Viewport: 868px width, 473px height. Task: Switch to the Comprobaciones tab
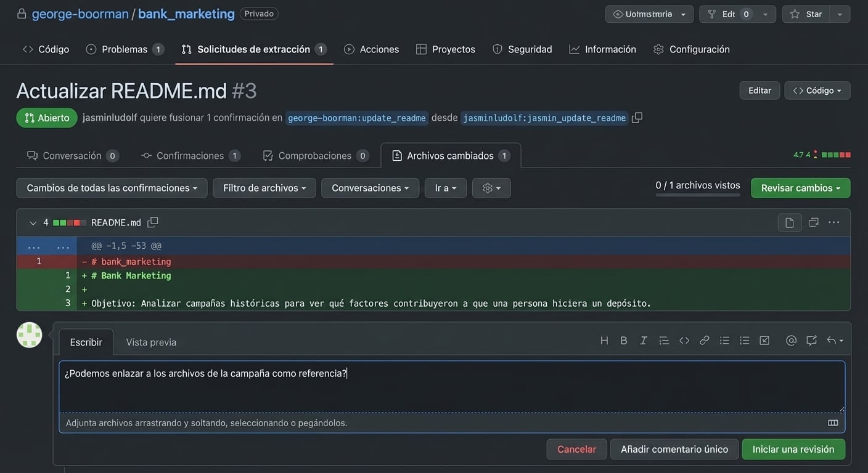pos(315,156)
